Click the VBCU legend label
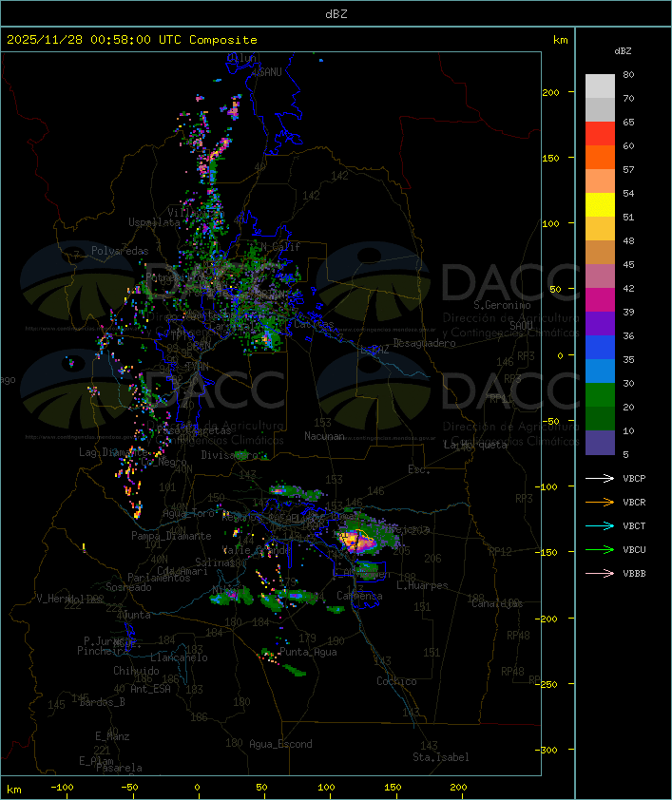672x800 pixels. (x=634, y=549)
